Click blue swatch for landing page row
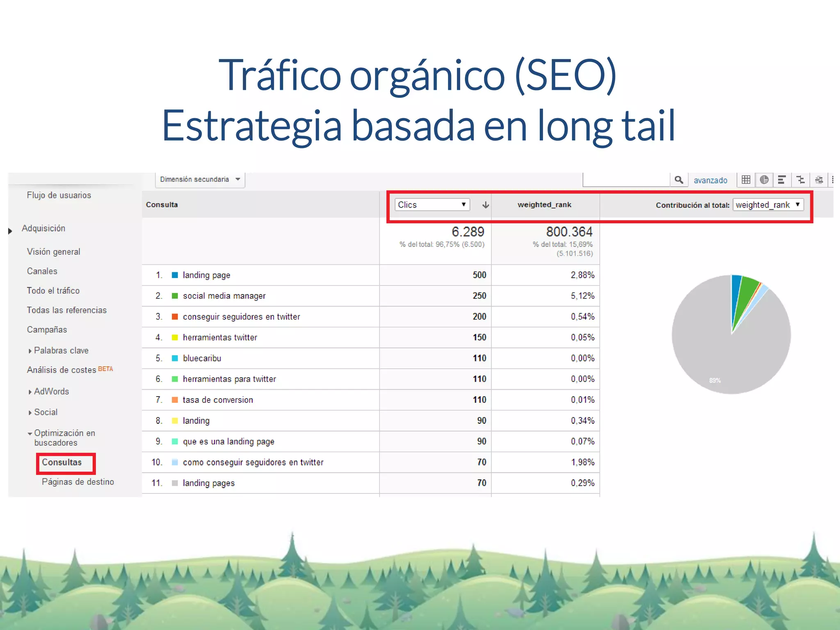 [x=175, y=275]
